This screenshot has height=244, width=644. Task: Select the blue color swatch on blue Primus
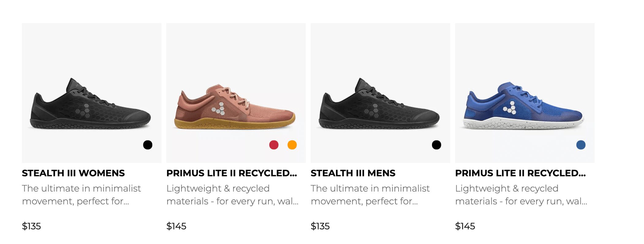coord(581,145)
